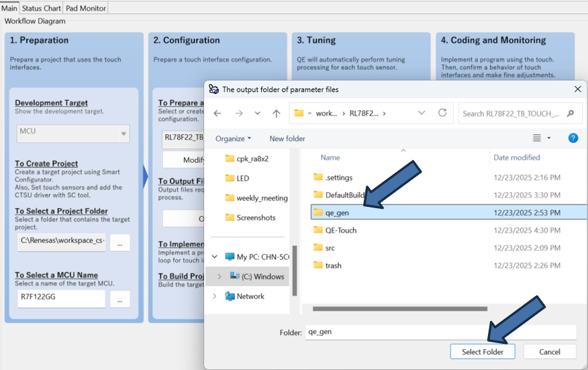This screenshot has width=588, height=370.
Task: Refresh the folder listing
Action: [442, 113]
